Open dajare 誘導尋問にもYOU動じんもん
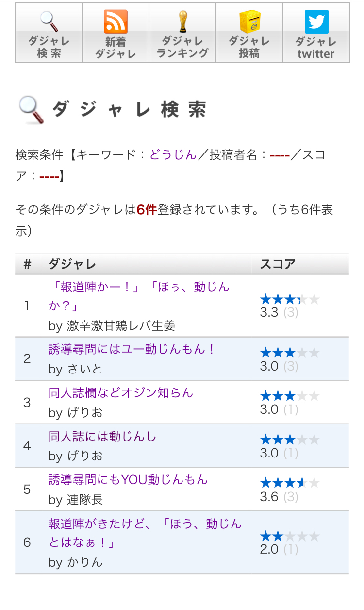The image size is (364, 610). pos(128,480)
